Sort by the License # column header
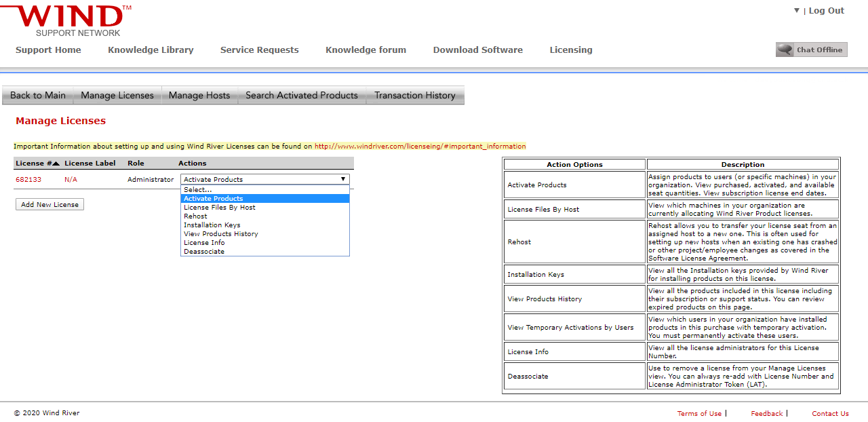The height and width of the screenshot is (422, 868). [37, 163]
